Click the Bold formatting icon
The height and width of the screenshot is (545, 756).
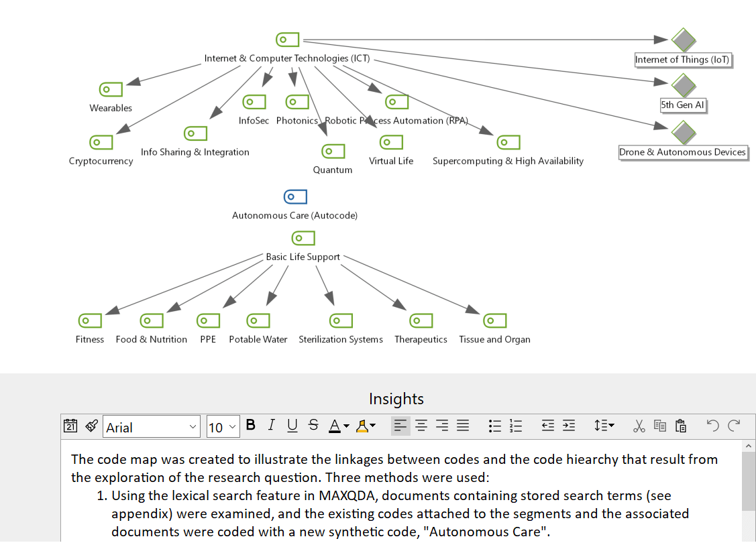(x=251, y=425)
